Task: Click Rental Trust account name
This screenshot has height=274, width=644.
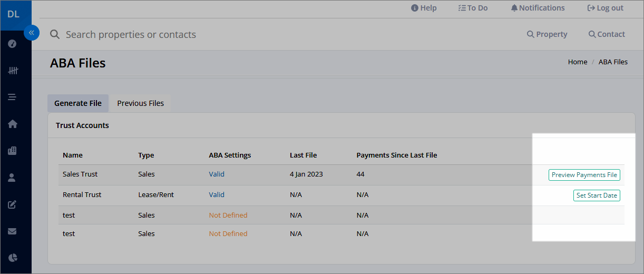Action: tap(82, 194)
